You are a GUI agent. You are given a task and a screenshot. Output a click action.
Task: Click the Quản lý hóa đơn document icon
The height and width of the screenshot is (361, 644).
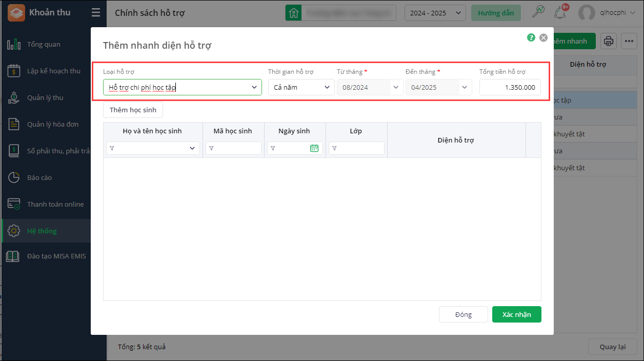14,124
